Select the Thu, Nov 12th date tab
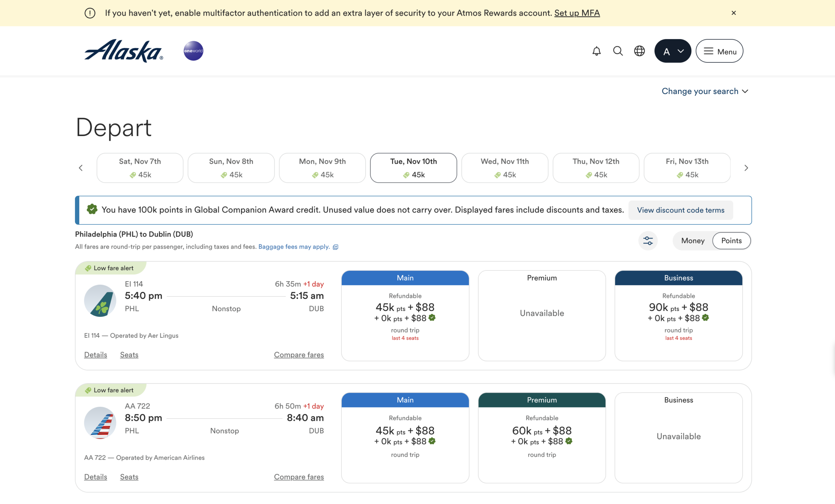 pos(596,168)
